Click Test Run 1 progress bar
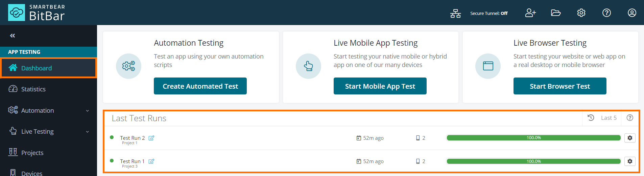Image resolution: width=644 pixels, height=176 pixels. [533, 161]
